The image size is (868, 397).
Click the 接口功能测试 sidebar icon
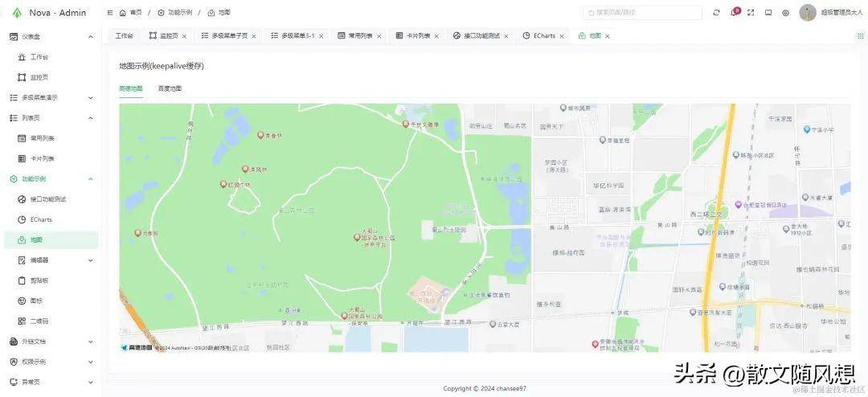click(x=22, y=198)
